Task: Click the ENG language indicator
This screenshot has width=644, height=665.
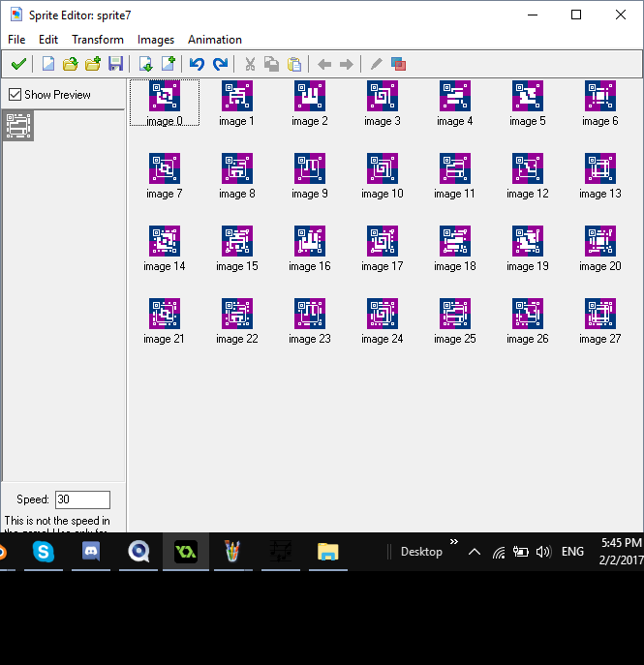Action: 572,552
